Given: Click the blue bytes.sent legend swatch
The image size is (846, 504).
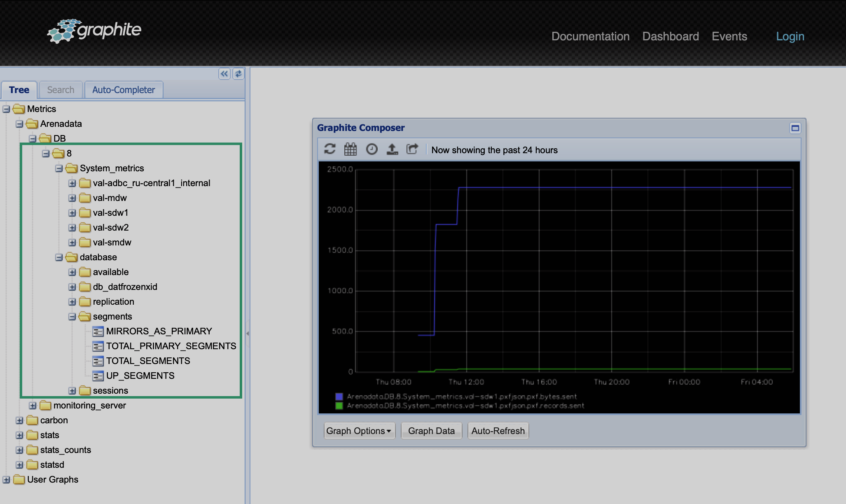Looking at the screenshot, I should tap(339, 397).
